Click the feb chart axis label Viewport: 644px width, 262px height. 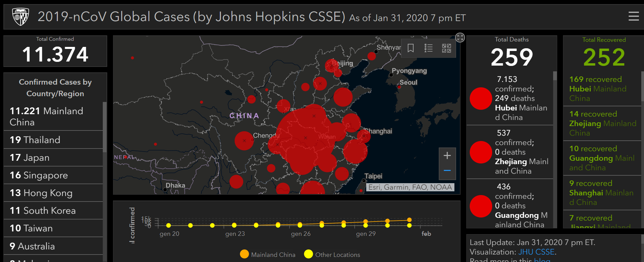coord(426,234)
